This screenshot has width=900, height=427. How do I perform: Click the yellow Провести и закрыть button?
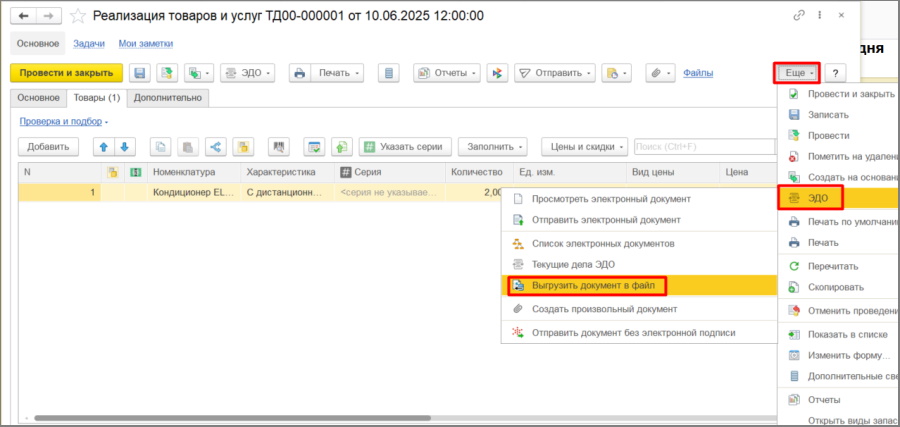pos(67,73)
